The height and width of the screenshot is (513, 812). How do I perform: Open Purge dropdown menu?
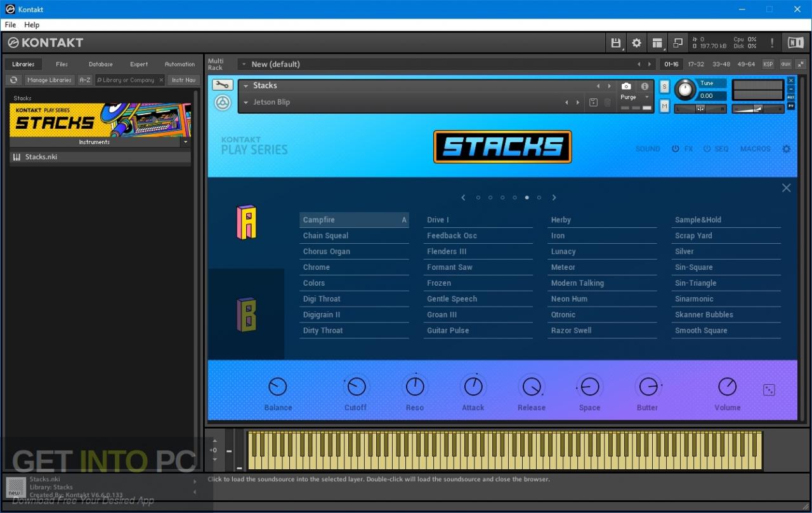point(635,97)
